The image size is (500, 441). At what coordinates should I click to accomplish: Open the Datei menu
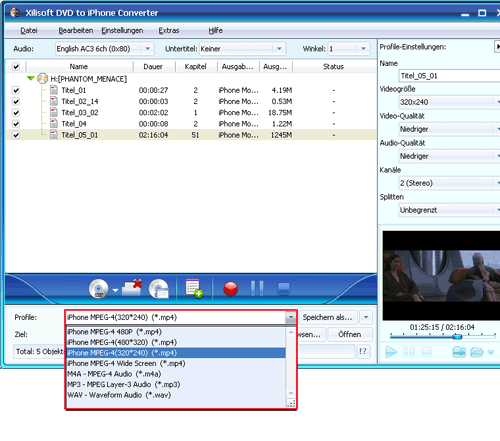tap(29, 31)
